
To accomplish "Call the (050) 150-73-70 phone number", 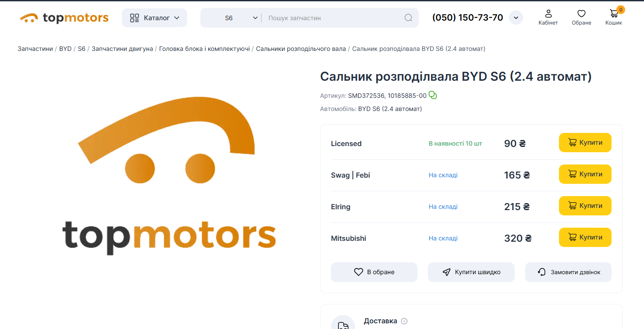I will coord(468,18).
